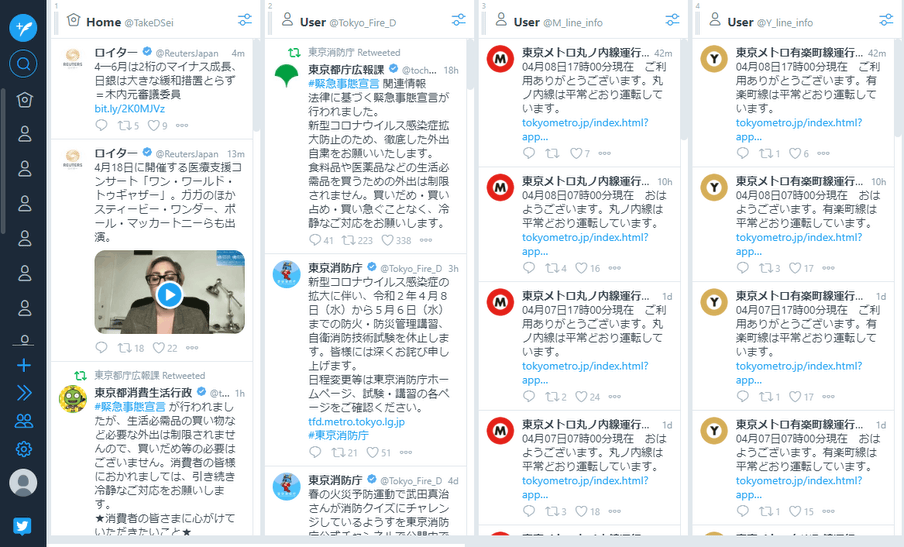Image resolution: width=904 pixels, height=547 pixels.
Task: Like the Reuters tweet with 9 likes
Action: 157,125
